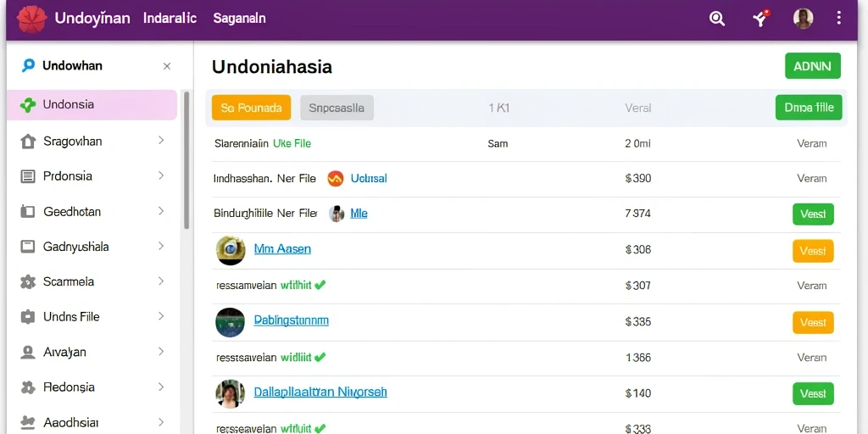Click the green Uke File text
Image resolution: width=868 pixels, height=434 pixels.
[x=292, y=143]
